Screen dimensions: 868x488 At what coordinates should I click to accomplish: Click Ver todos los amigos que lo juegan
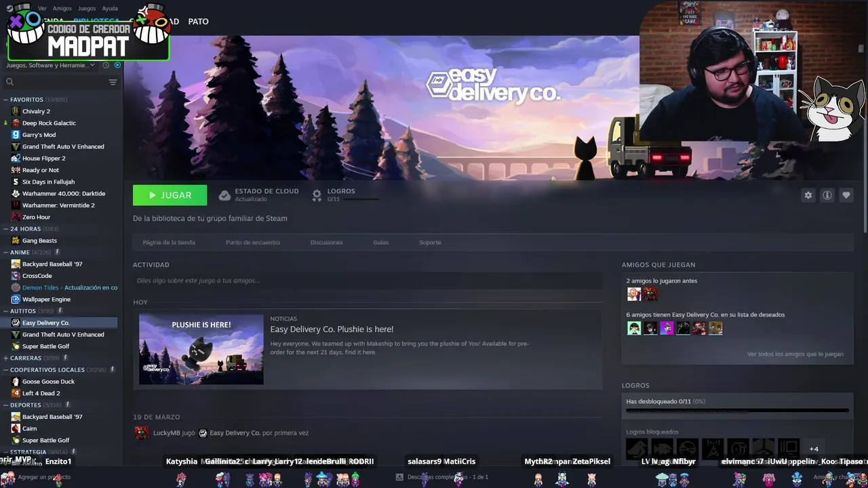[795, 354]
